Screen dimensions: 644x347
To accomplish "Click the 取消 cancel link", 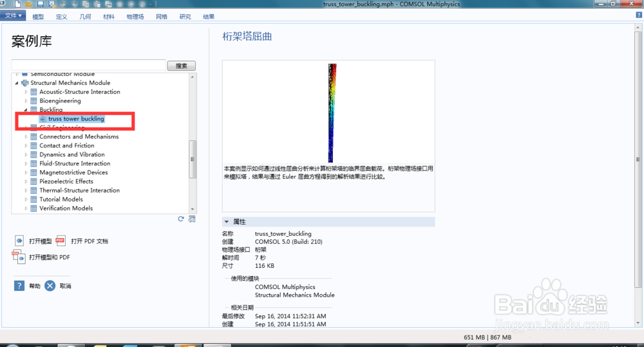I will [x=65, y=286].
